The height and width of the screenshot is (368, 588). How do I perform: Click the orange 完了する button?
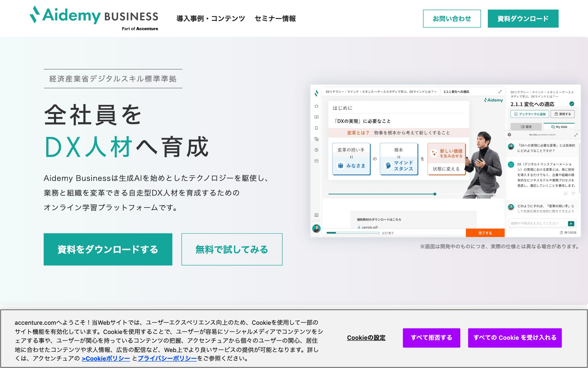pos(485,233)
